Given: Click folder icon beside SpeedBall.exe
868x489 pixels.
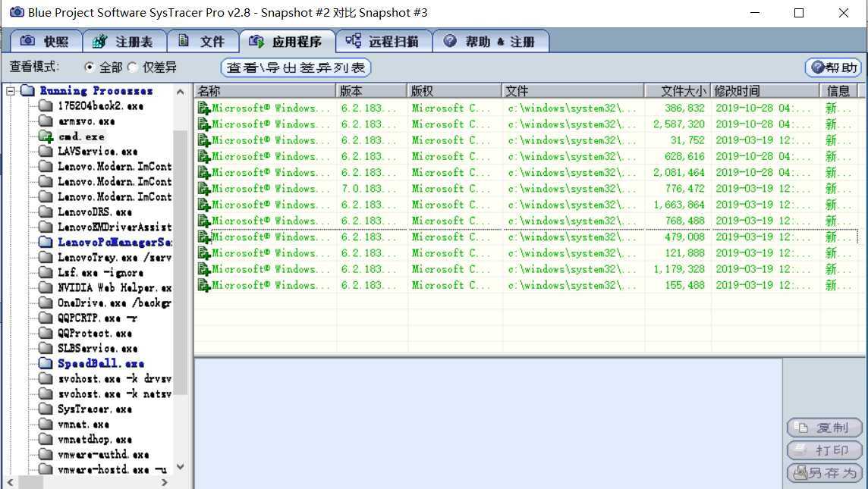Looking at the screenshot, I should point(46,363).
